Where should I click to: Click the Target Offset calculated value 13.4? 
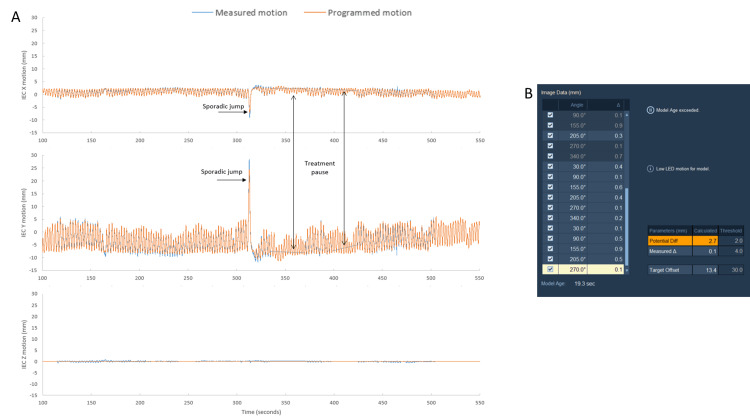pos(705,270)
